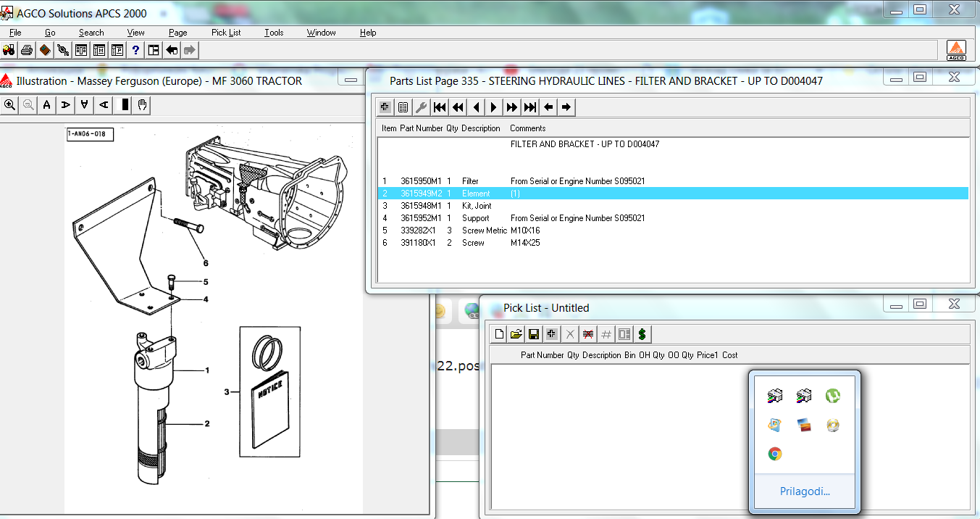Click the red crossed-out lines icon in Pick List

click(588, 334)
